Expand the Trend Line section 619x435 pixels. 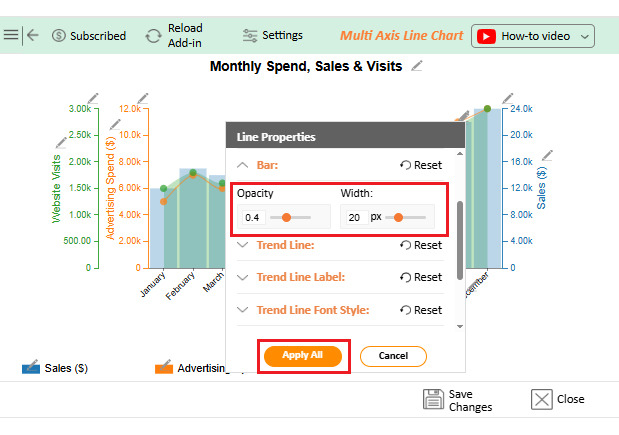[x=243, y=245]
